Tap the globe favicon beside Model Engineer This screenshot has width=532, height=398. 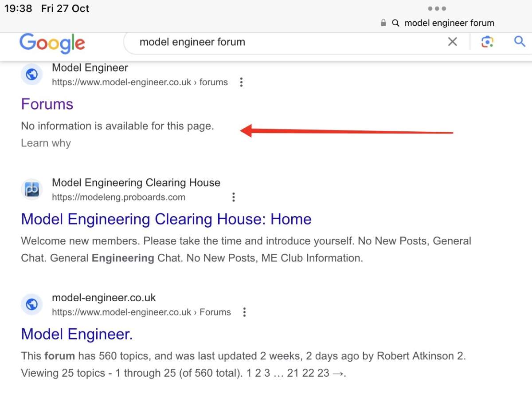[x=31, y=75]
